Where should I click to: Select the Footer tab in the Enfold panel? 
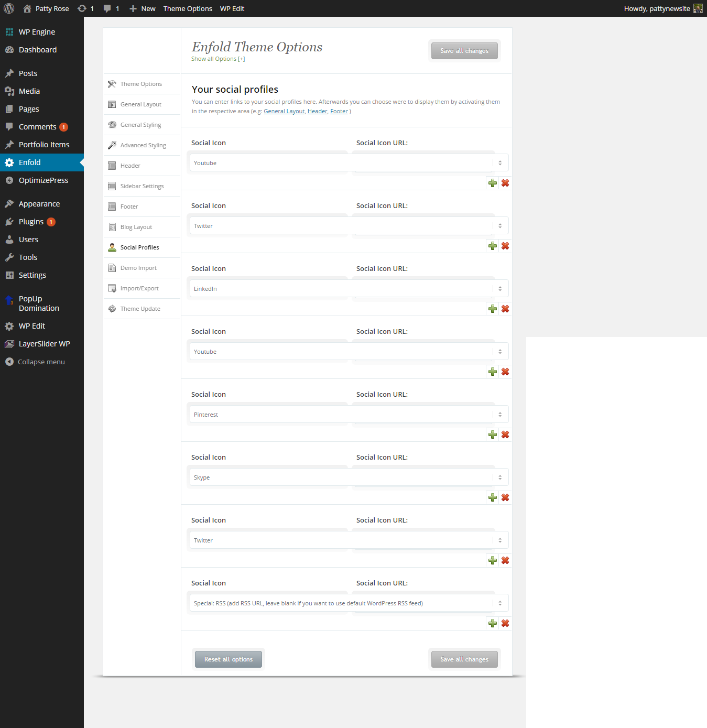click(142, 207)
